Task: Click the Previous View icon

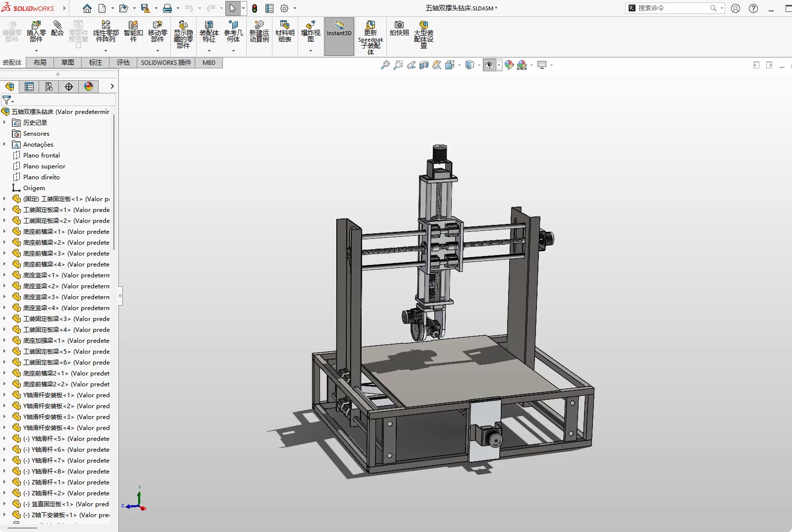Action: (411, 65)
